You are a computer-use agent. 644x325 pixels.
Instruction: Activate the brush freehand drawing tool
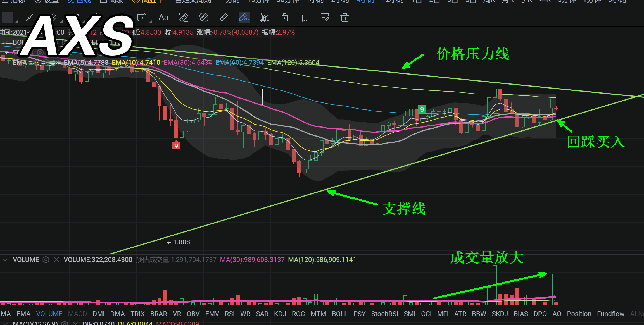tap(244, 18)
